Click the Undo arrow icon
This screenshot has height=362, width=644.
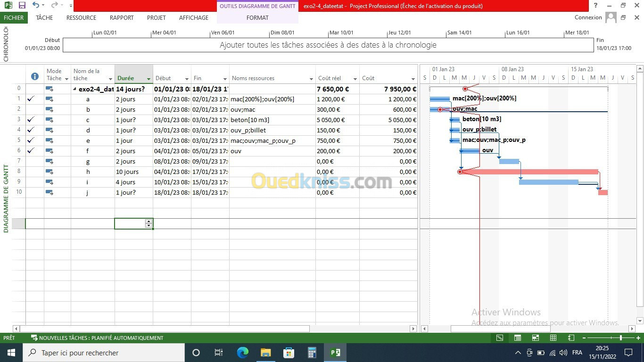tap(36, 5)
